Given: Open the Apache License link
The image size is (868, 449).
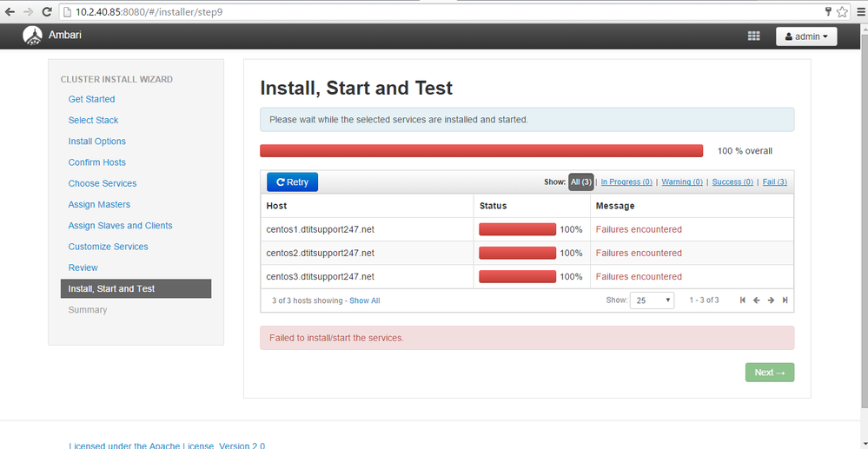Looking at the screenshot, I should pos(167,446).
